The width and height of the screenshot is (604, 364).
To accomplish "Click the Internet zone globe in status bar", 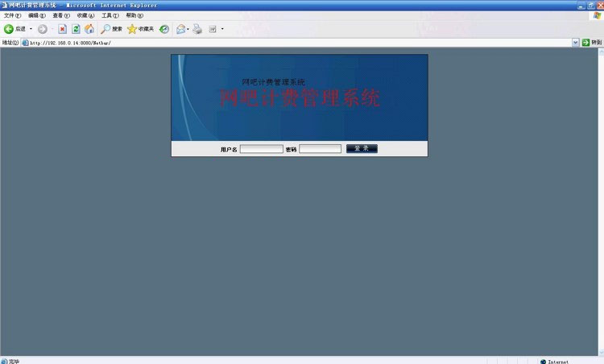I will tap(543, 362).
